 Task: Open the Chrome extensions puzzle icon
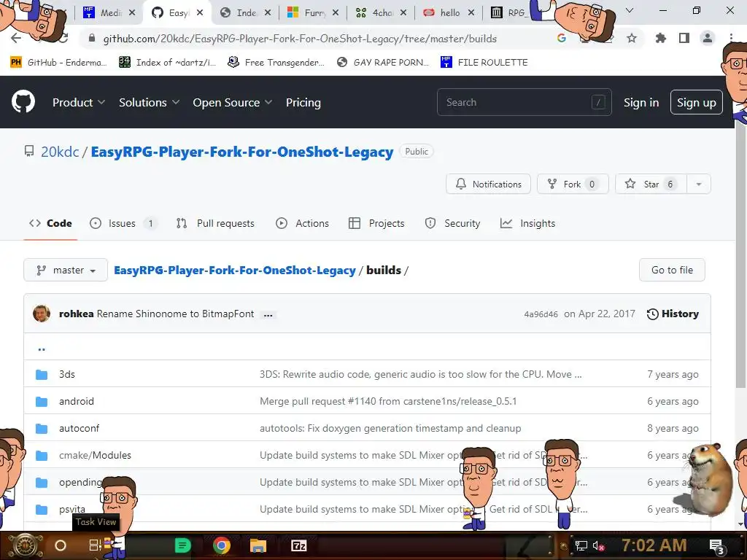coord(661,39)
